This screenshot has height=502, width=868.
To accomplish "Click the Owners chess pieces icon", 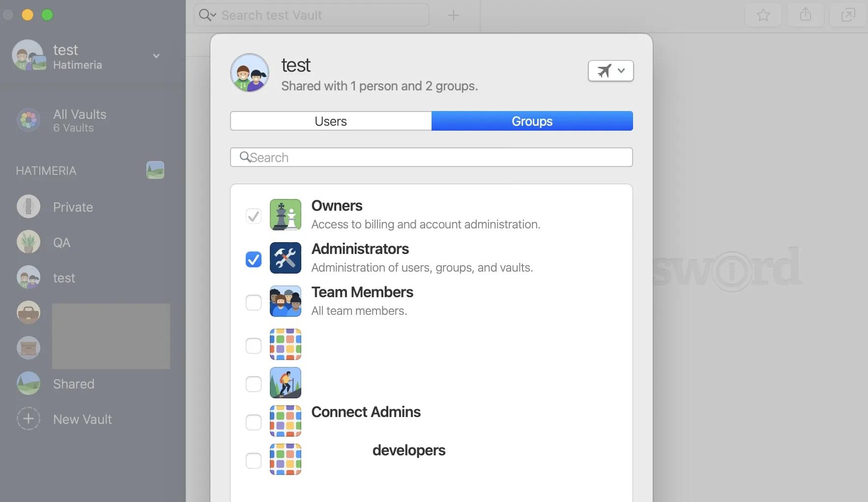I will [x=285, y=215].
